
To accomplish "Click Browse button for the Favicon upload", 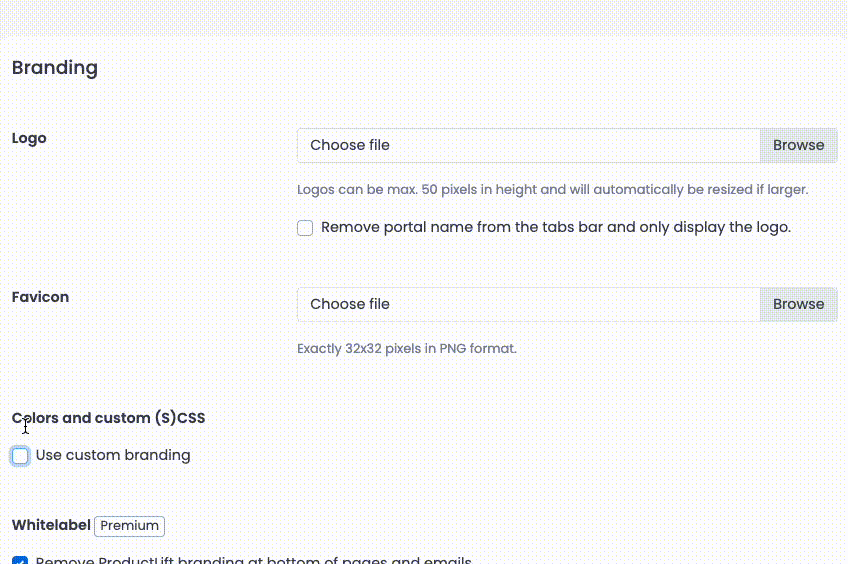I will point(798,304).
